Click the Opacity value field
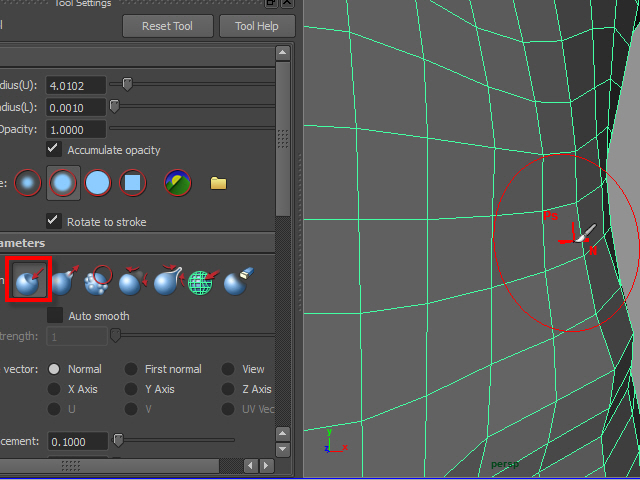Viewport: 640px width, 480px height. [x=77, y=129]
